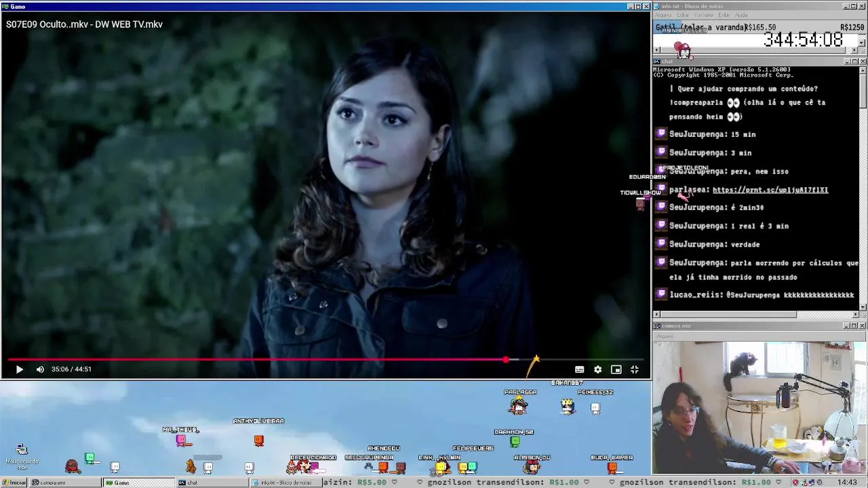The image size is (868, 488).
Task: Click the Notepad title bar icon
Action: point(657,6)
